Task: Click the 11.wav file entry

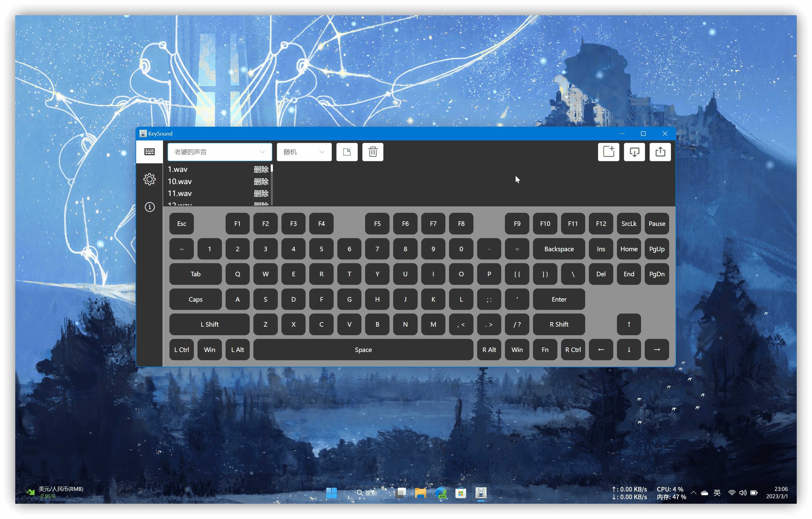Action: (x=180, y=193)
